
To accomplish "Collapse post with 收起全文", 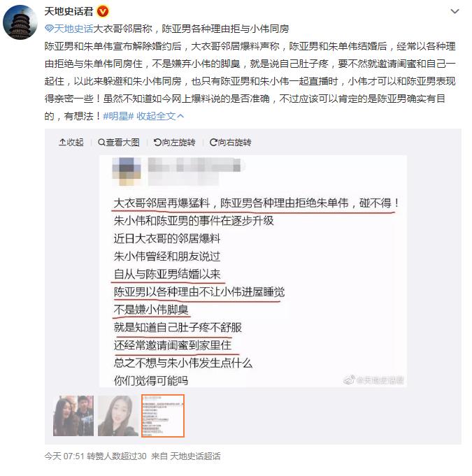I will pos(160,116).
